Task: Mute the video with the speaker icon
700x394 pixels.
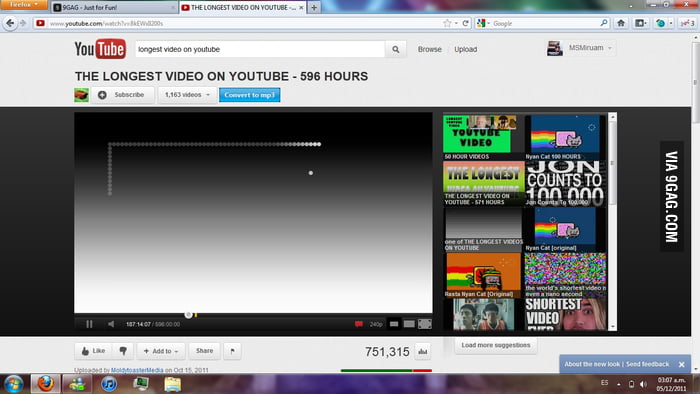Action: [x=111, y=324]
